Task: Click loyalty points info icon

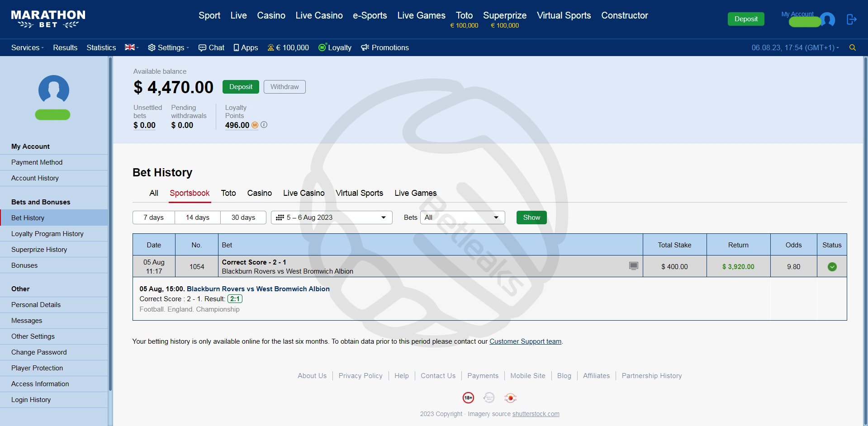Action: [264, 125]
